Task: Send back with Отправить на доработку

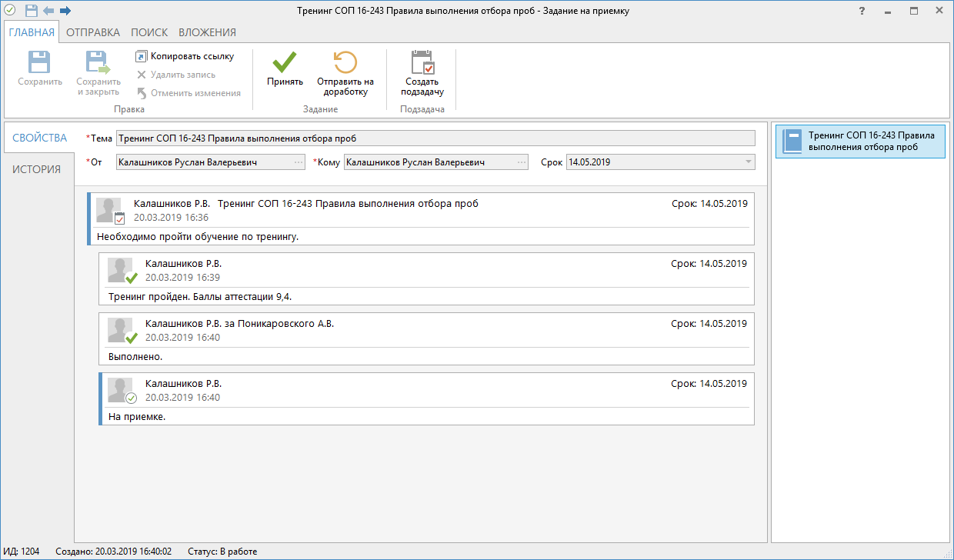Action: 345,73
